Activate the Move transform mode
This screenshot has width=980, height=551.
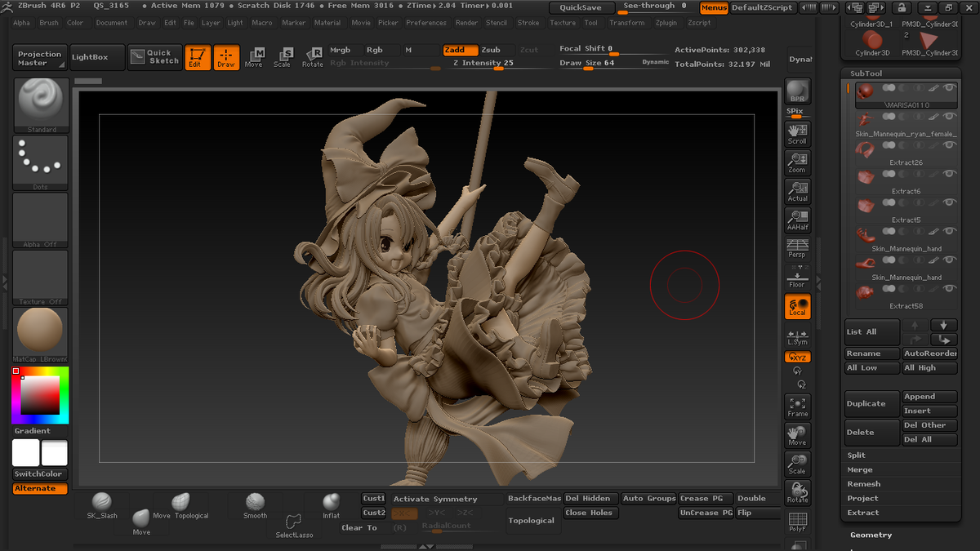point(254,56)
